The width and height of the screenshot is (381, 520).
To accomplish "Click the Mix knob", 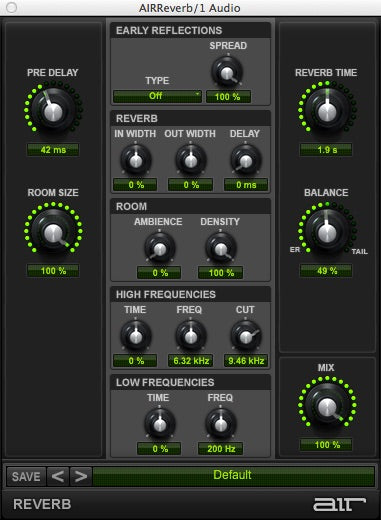I will click(x=327, y=405).
